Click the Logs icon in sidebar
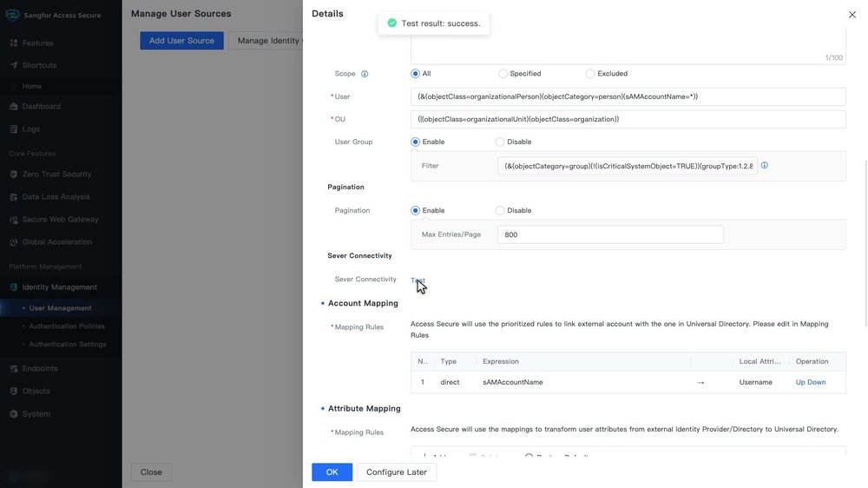 tap(13, 129)
